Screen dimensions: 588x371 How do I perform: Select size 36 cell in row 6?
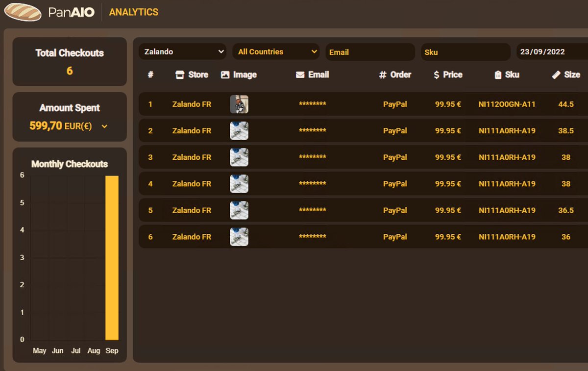point(566,237)
